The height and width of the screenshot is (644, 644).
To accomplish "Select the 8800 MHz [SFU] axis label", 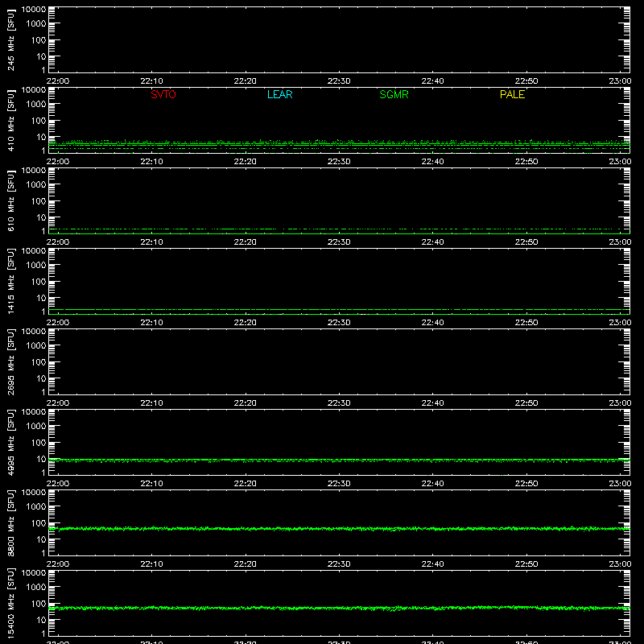I will tap(10, 522).
